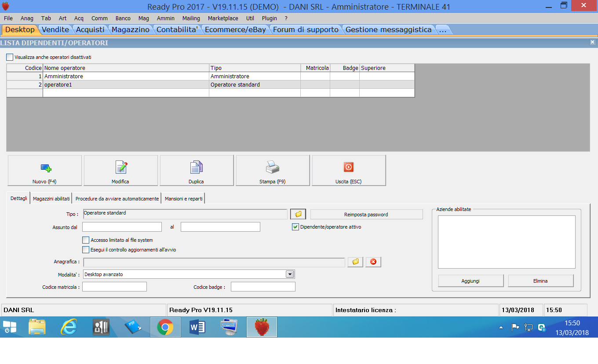
Task: Click the Ready Pro strawberry title icon
Action: coord(6,6)
